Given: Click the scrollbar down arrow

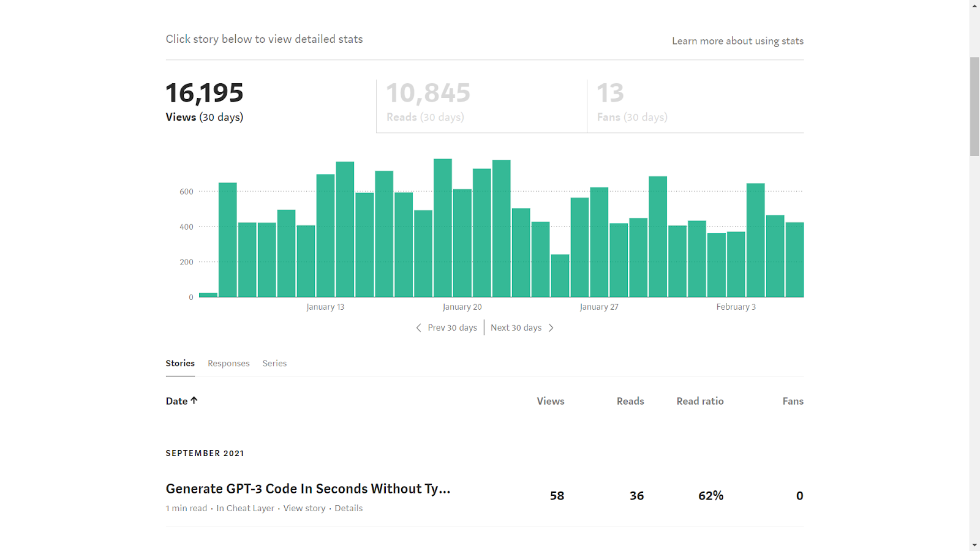Looking at the screenshot, I should tap(974, 545).
